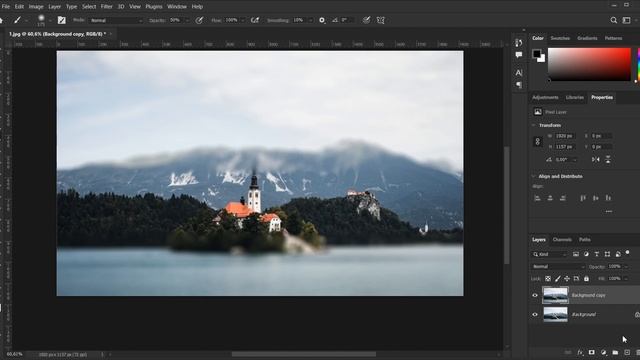Click the link width and height icon
The width and height of the screenshot is (640, 360).
coord(538,142)
